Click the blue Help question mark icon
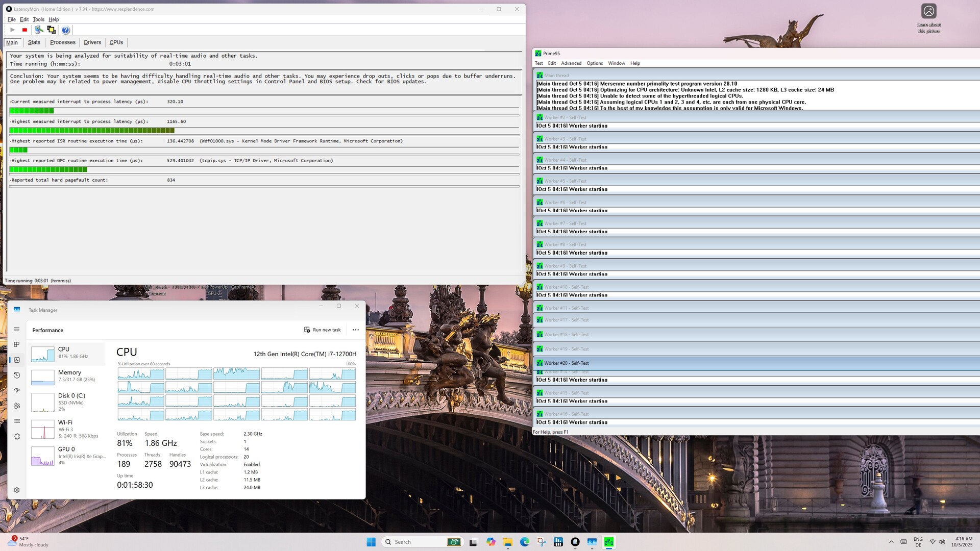 [x=65, y=30]
